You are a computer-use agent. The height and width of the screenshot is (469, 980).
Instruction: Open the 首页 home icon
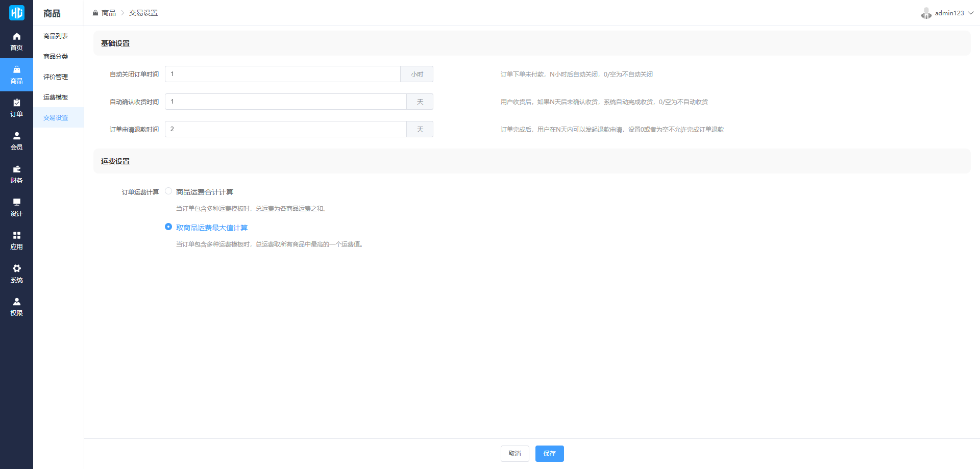tap(16, 37)
